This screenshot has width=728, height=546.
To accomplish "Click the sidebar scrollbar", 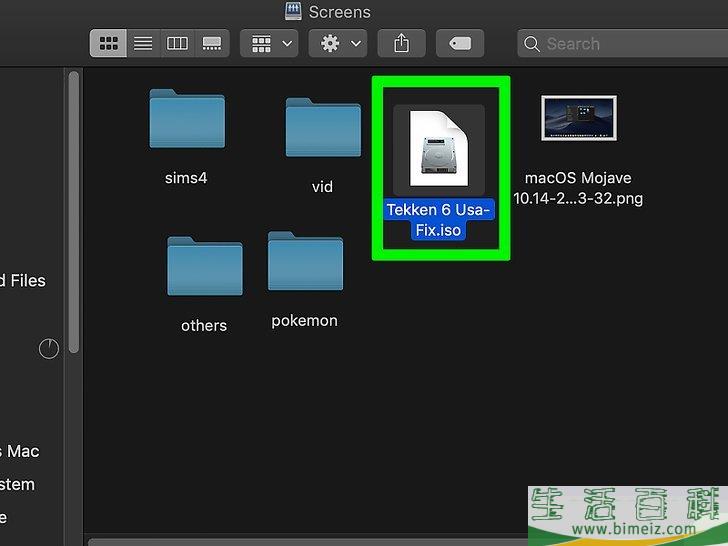I will 74,212.
